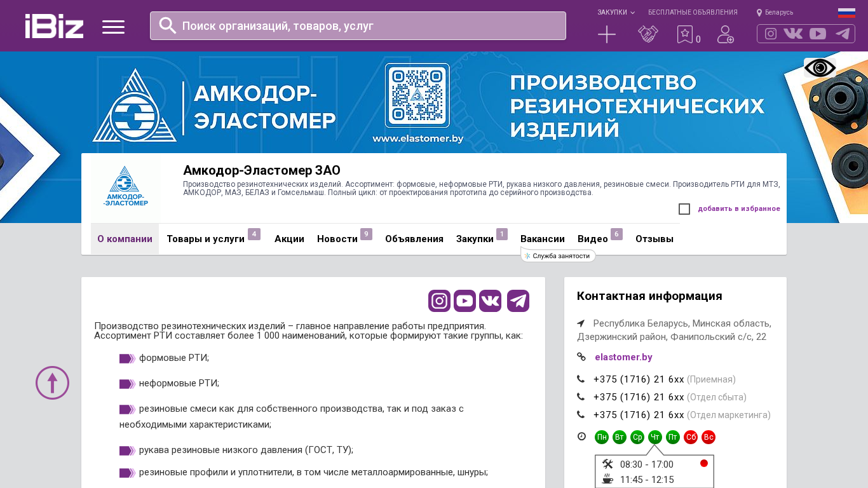Click the eye accessibility icon
868x488 pixels.
[x=820, y=67]
